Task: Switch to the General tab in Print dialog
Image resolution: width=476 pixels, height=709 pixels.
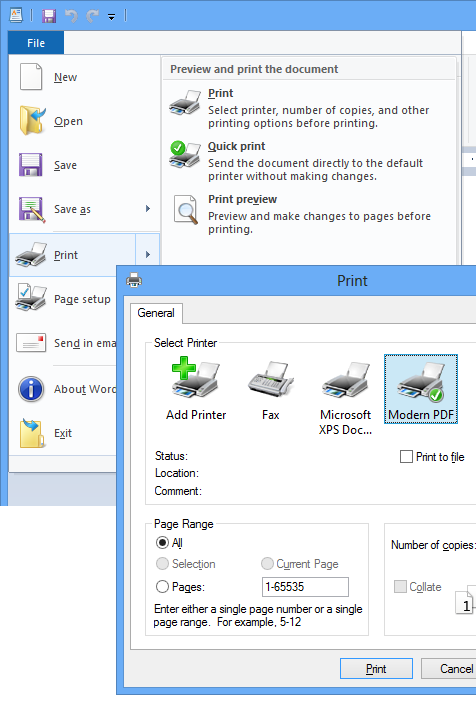Action: 156,313
